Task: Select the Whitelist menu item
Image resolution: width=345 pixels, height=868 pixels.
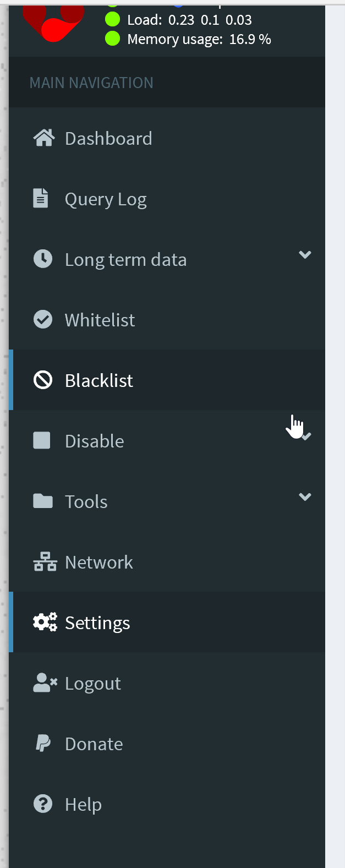Action: coord(167,320)
